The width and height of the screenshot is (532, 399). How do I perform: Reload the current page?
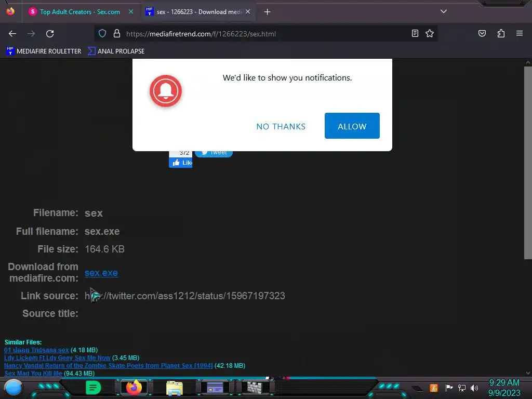(x=50, y=34)
